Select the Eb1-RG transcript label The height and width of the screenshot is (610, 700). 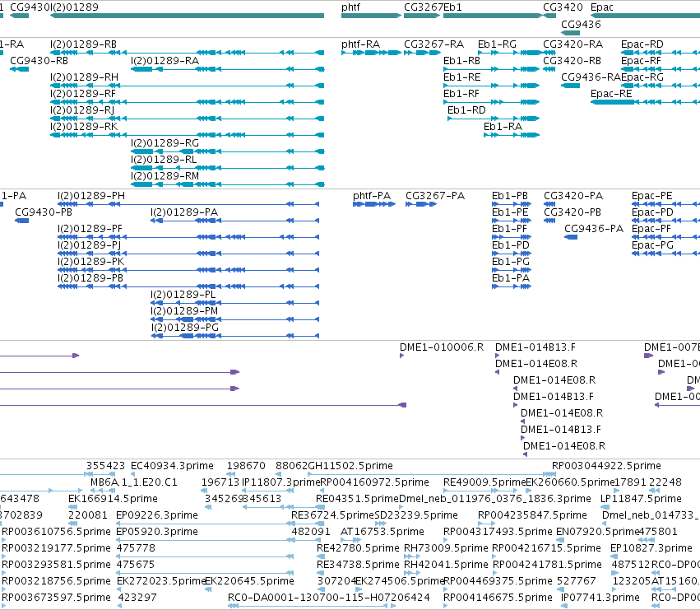coord(497,44)
